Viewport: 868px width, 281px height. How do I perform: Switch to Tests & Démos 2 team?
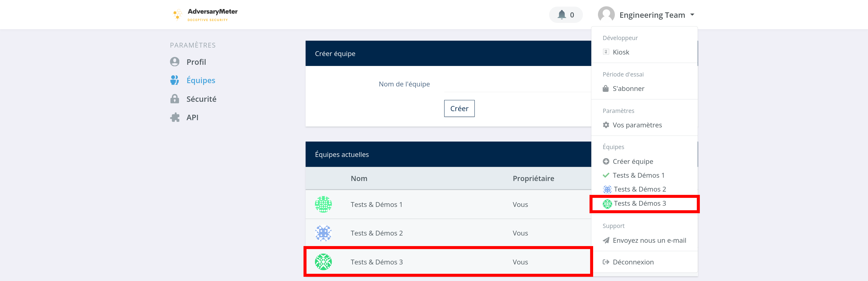point(639,189)
